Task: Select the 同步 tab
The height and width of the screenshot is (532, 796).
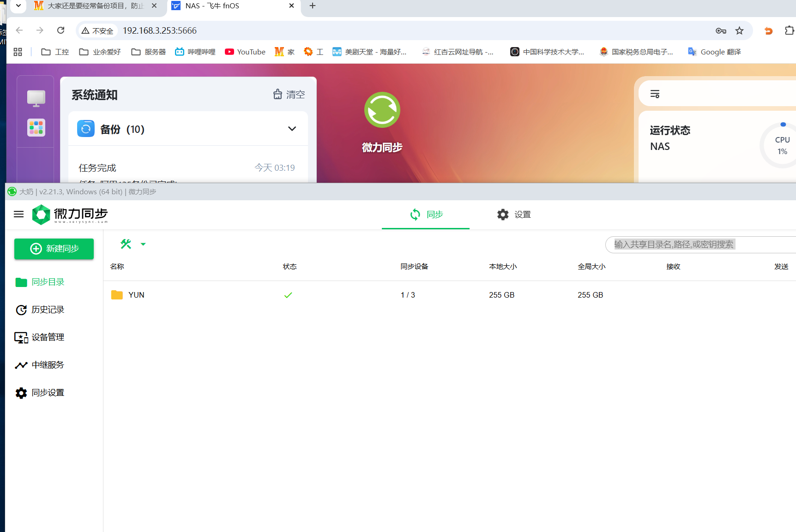Action: pos(426,215)
